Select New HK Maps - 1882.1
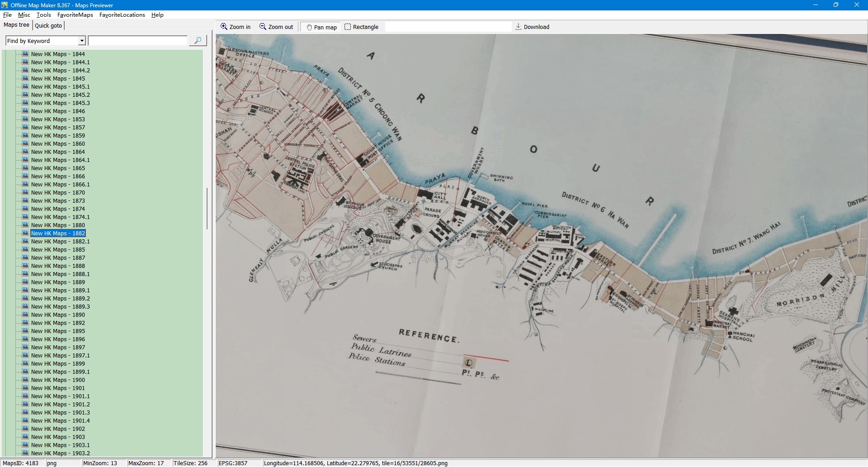This screenshot has width=868, height=467. tap(60, 242)
